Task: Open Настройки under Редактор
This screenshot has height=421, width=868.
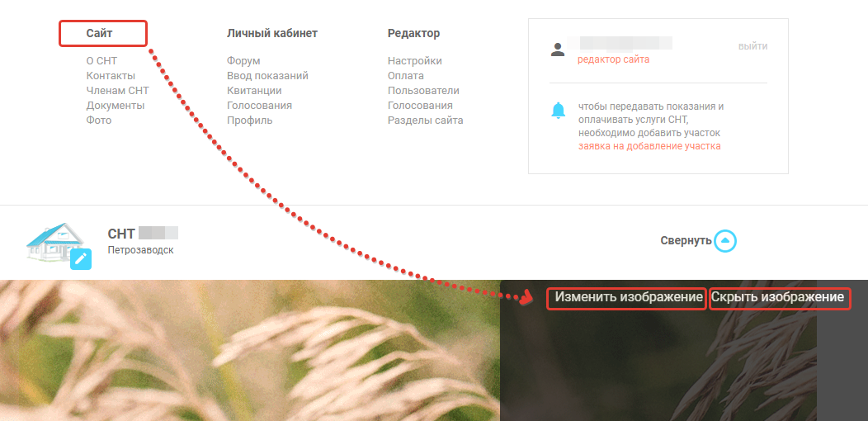Action: pyautogui.click(x=415, y=61)
